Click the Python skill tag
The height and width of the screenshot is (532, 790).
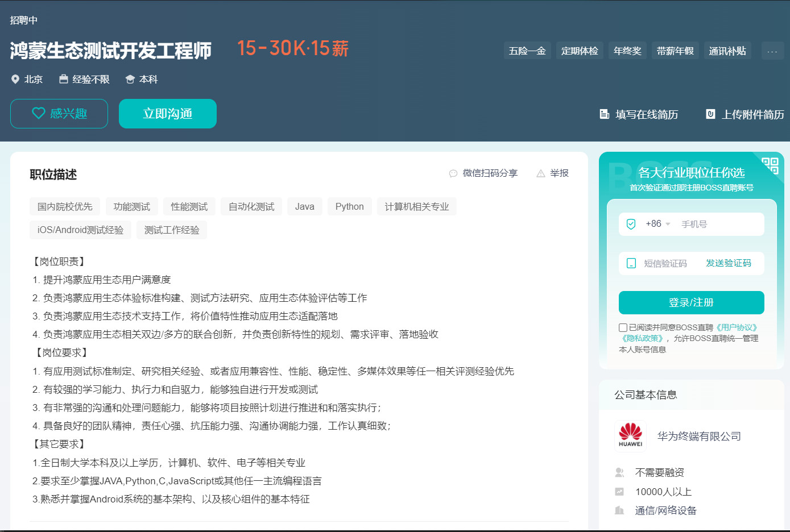350,206
